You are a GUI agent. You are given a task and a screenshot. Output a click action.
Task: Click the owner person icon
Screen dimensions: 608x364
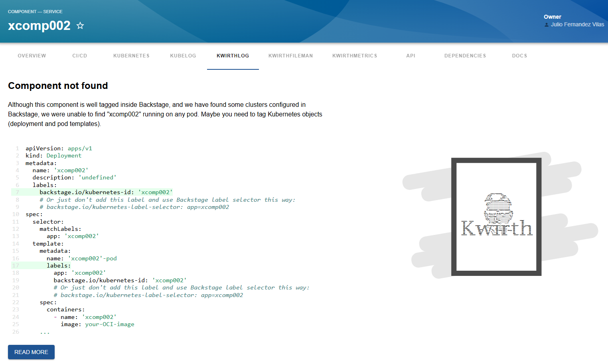pos(547,25)
